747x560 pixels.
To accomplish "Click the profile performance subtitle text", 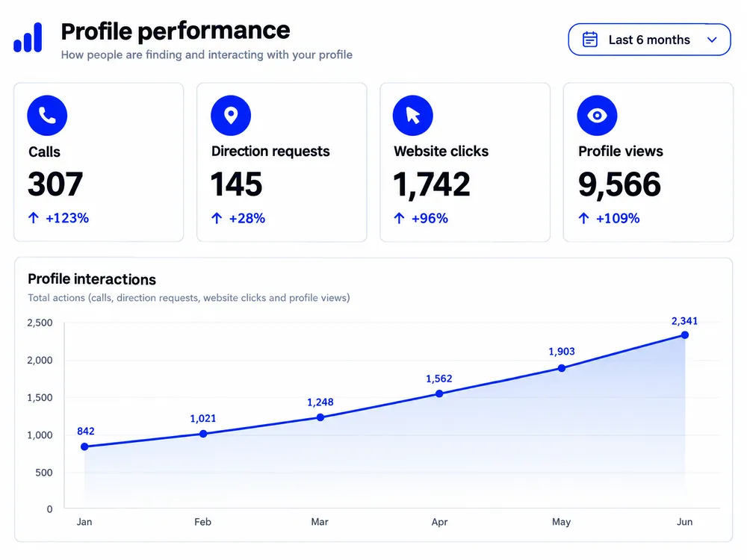I will [x=207, y=55].
